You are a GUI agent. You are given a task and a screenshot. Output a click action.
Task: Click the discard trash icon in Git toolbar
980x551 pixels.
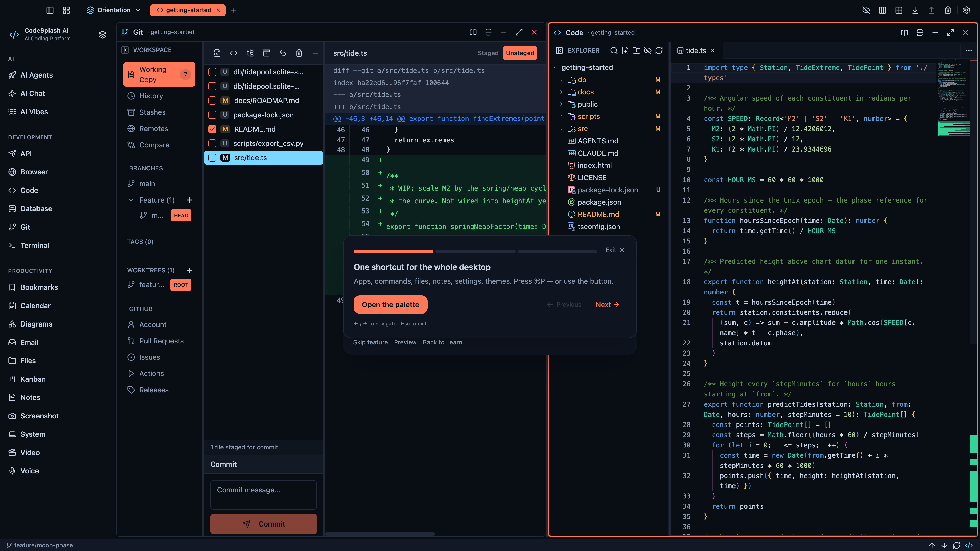pos(299,53)
